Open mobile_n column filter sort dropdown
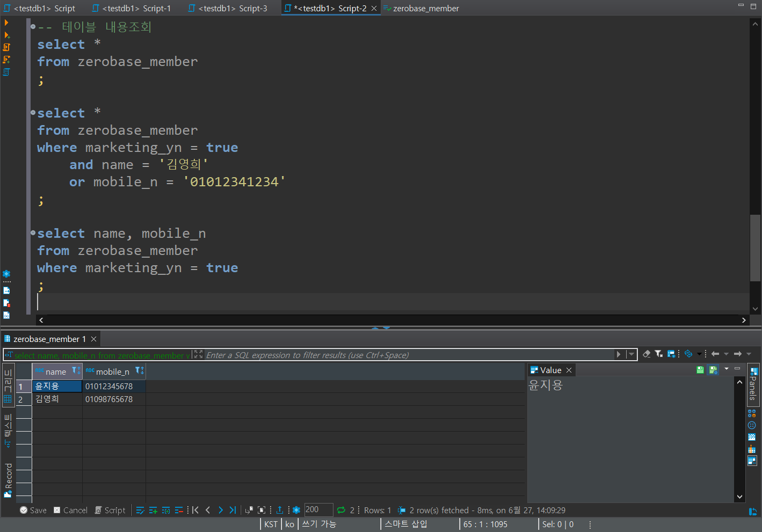The width and height of the screenshot is (762, 532). [x=139, y=371]
